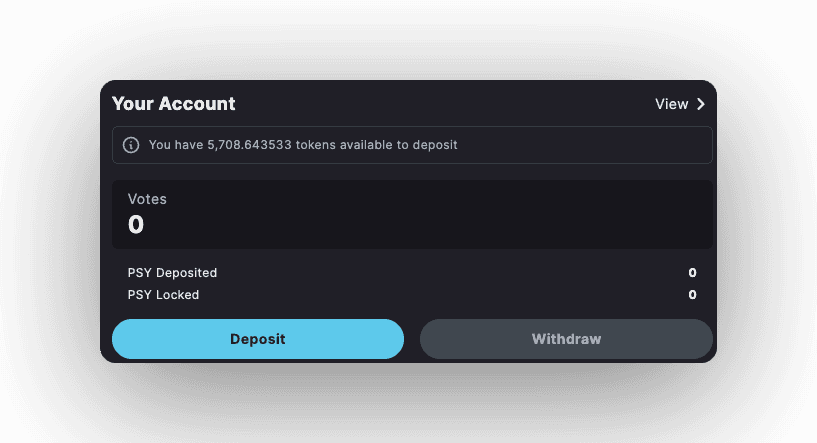
Task: Click the PSY Deposited value
Action: click(692, 273)
